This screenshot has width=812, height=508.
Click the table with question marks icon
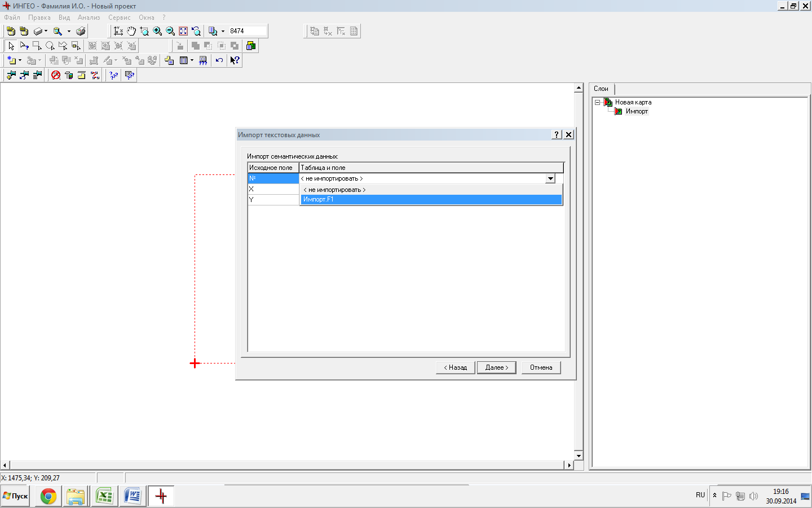(x=130, y=75)
